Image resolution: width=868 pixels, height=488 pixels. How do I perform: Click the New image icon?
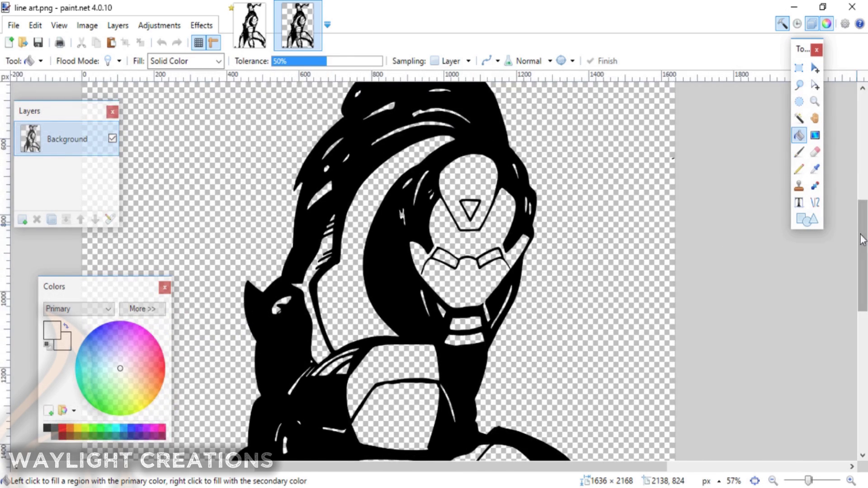point(9,42)
